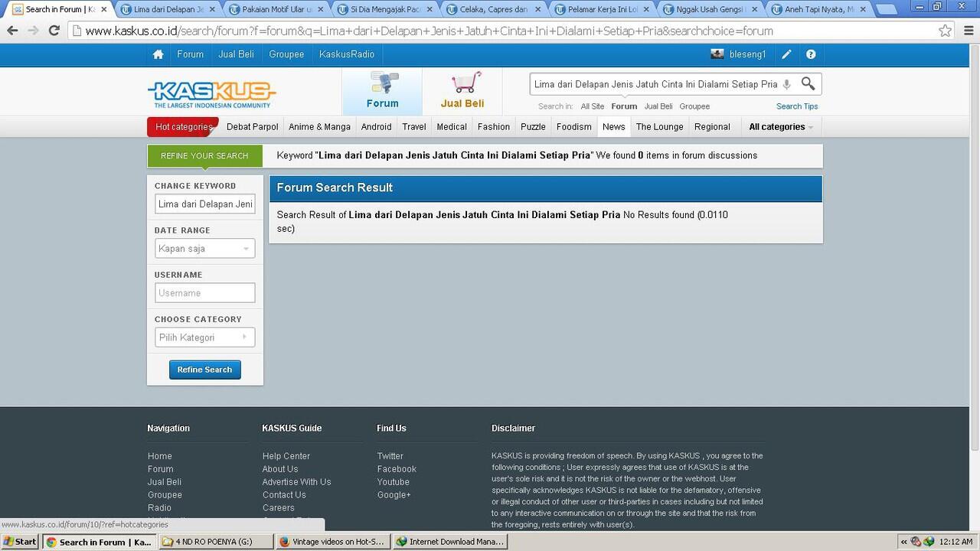Open Debat Parpol category

253,127
